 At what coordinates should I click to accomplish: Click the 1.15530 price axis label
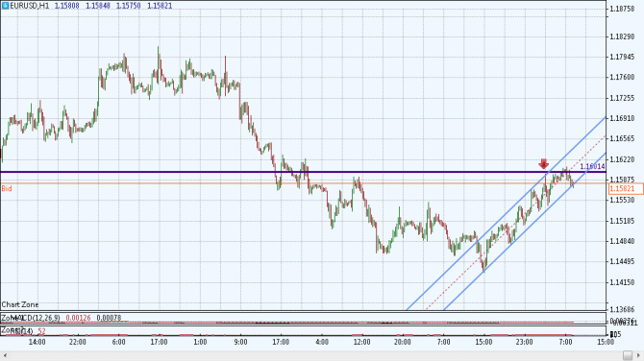623,201
